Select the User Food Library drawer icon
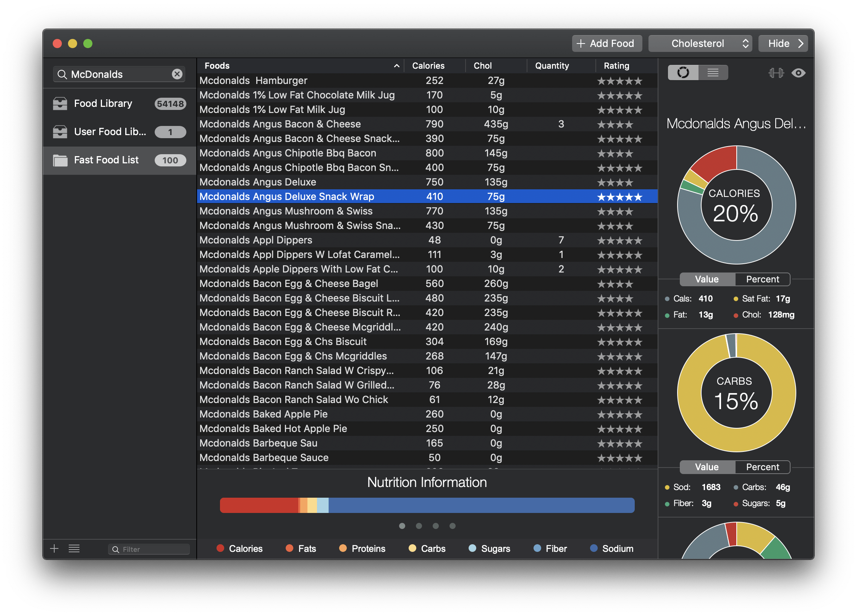857x616 pixels. pyautogui.click(x=60, y=132)
